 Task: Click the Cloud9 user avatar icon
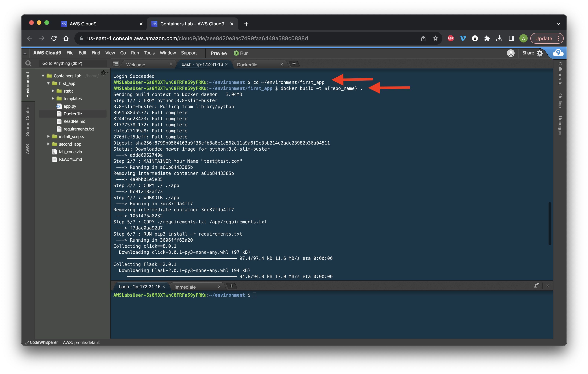tap(511, 53)
